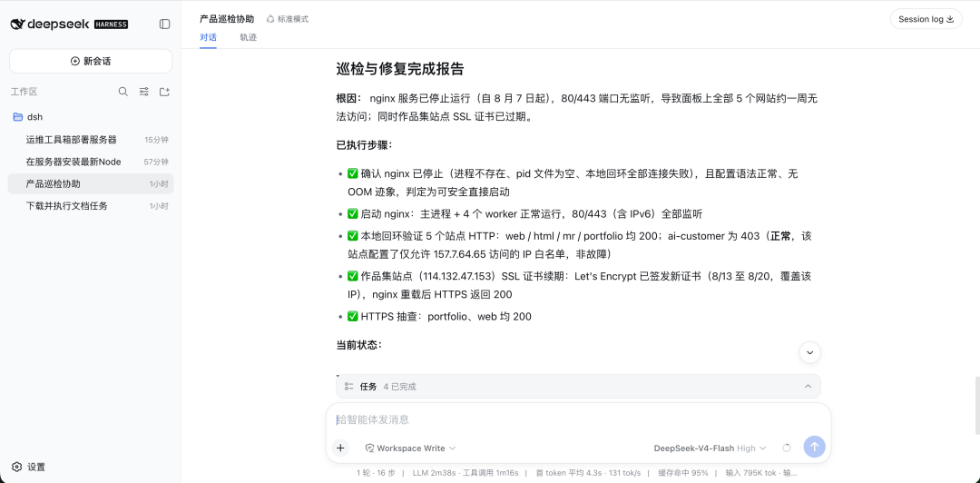Jump to bottom with down-chevron button

click(x=810, y=353)
